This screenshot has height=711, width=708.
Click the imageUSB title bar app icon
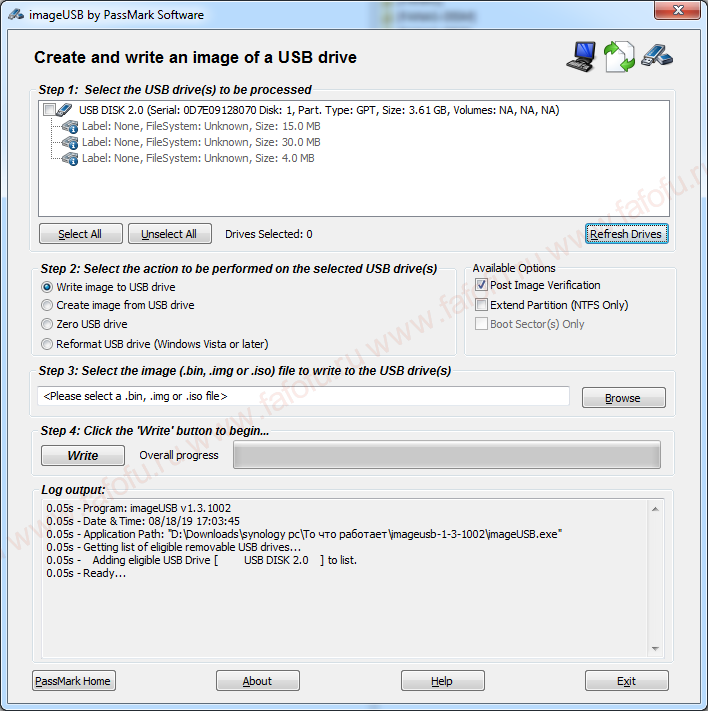(x=16, y=15)
